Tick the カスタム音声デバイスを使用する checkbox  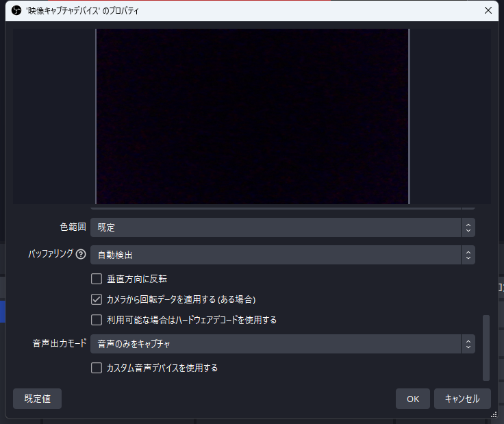click(97, 368)
